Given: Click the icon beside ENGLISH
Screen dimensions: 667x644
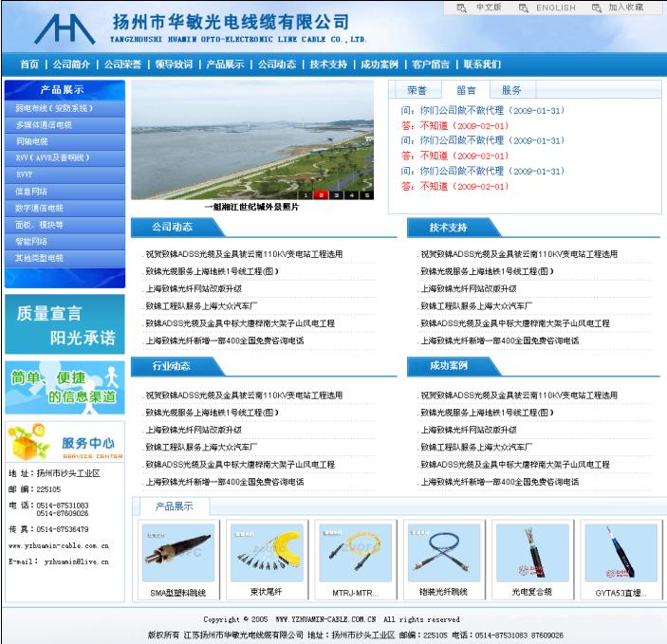Looking at the screenshot, I should [523, 8].
